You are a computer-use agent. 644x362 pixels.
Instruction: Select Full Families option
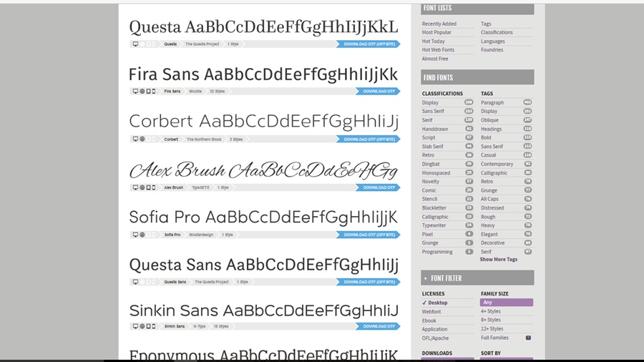tap(495, 338)
